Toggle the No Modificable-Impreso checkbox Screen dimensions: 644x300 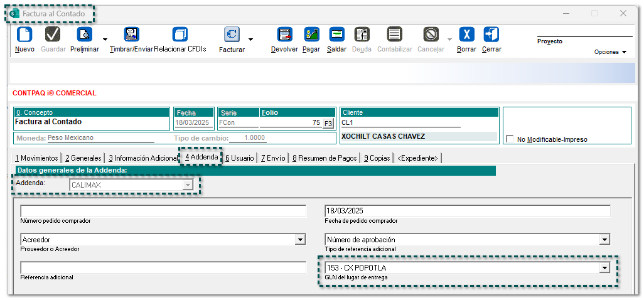(x=510, y=139)
